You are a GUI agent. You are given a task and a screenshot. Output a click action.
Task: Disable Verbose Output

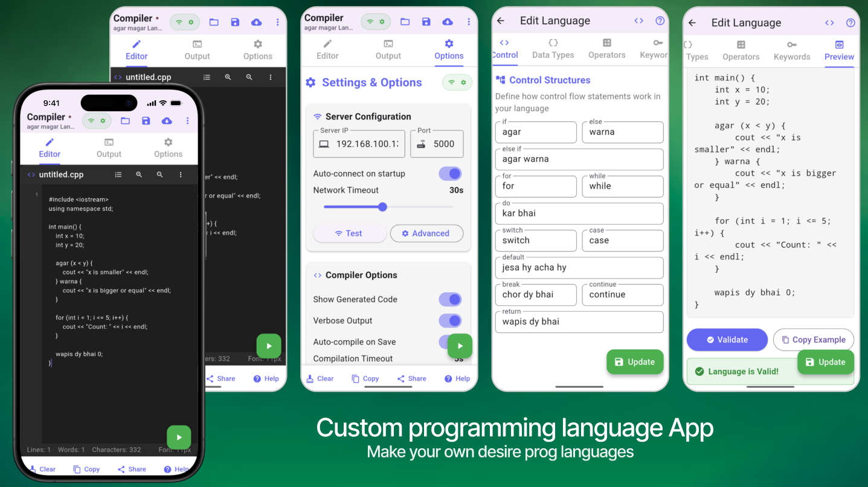pos(450,320)
